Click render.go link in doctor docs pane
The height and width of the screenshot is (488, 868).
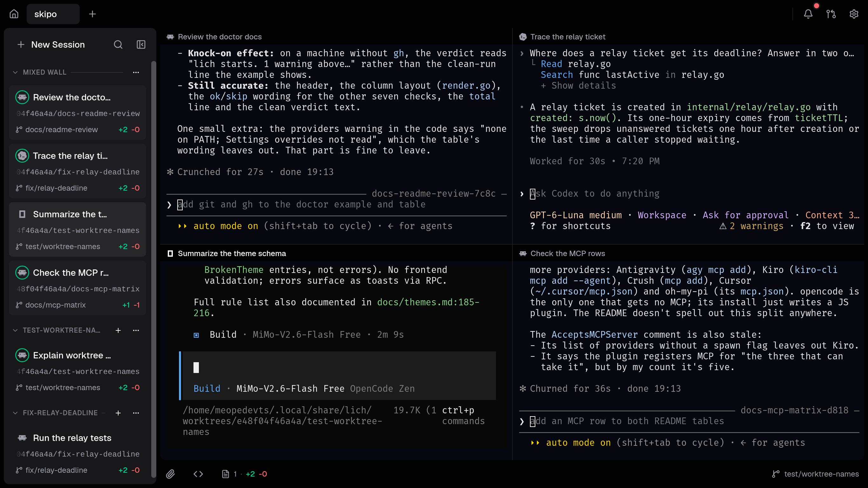[x=466, y=85]
